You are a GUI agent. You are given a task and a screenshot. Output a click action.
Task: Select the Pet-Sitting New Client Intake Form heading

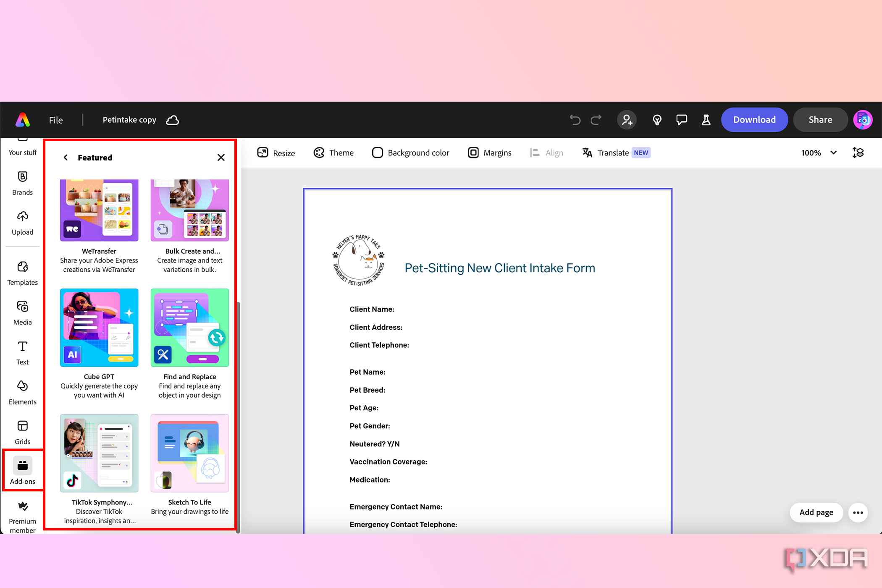[x=500, y=268]
